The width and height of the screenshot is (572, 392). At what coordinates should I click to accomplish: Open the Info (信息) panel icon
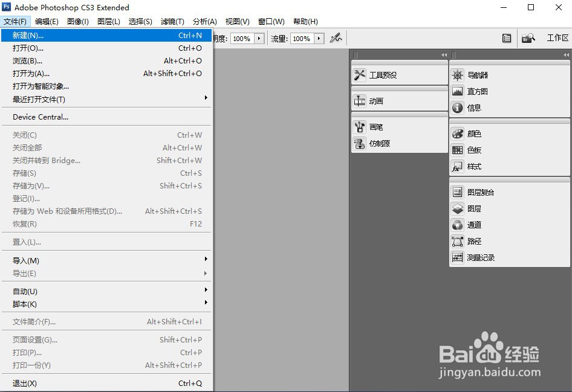click(x=458, y=108)
